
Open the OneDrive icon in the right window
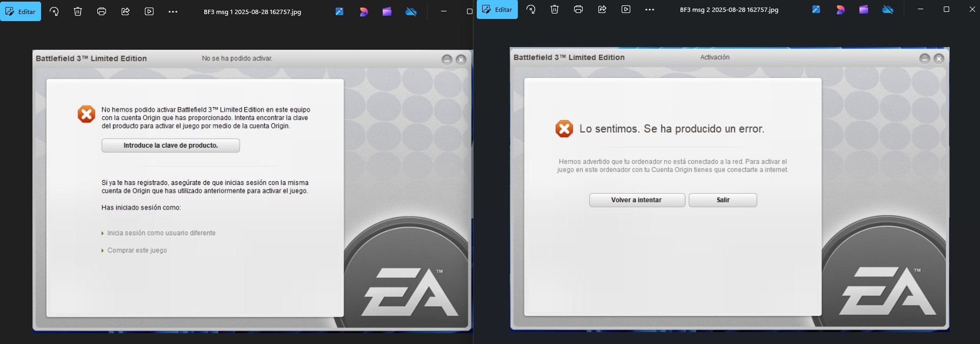click(x=888, y=9)
